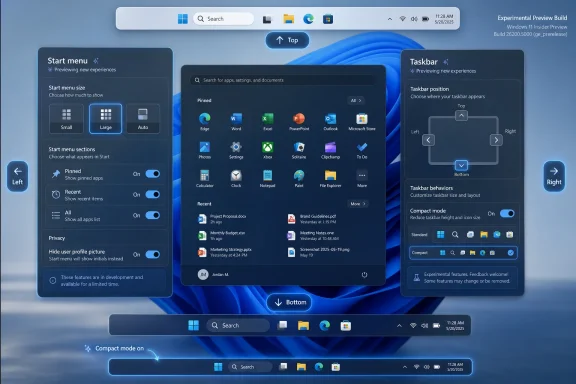This screenshot has width=576, height=384.
Task: Open the Jordan M. user account
Action: coord(213,274)
